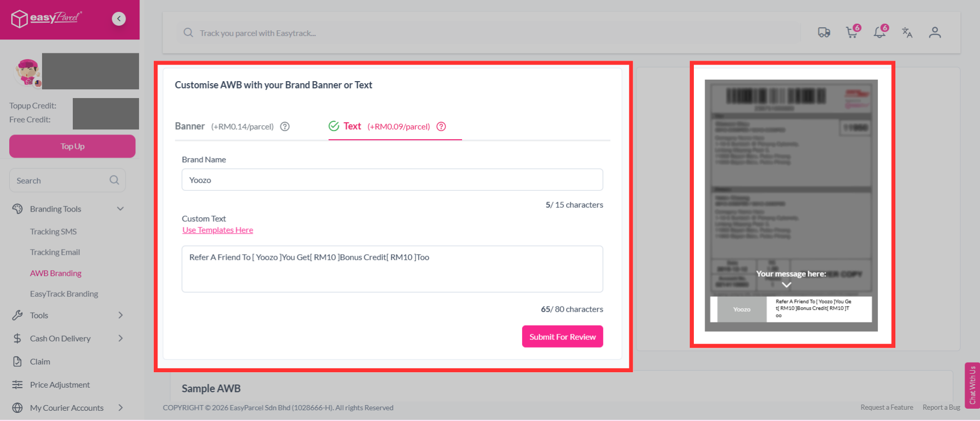Click the Sample AWB heading
980x421 pixels.
coord(211,389)
